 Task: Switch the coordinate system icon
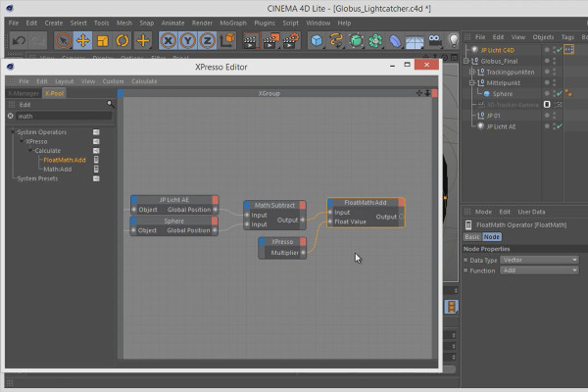(x=227, y=40)
